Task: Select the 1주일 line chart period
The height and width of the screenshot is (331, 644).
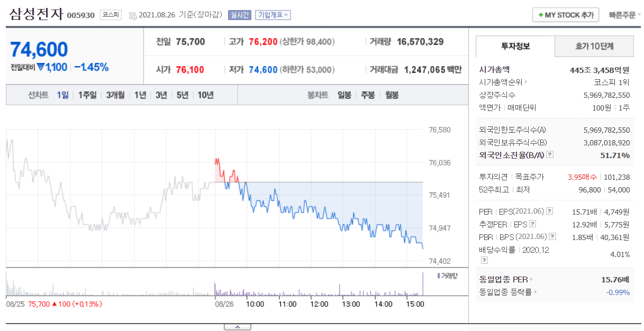Action: (87, 95)
